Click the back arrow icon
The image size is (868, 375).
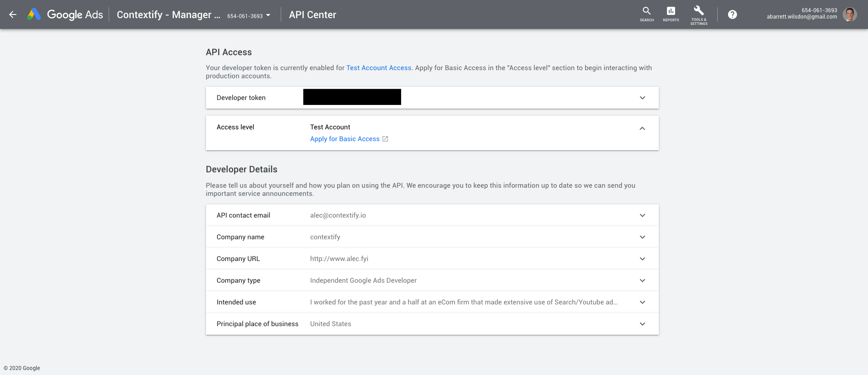[13, 14]
